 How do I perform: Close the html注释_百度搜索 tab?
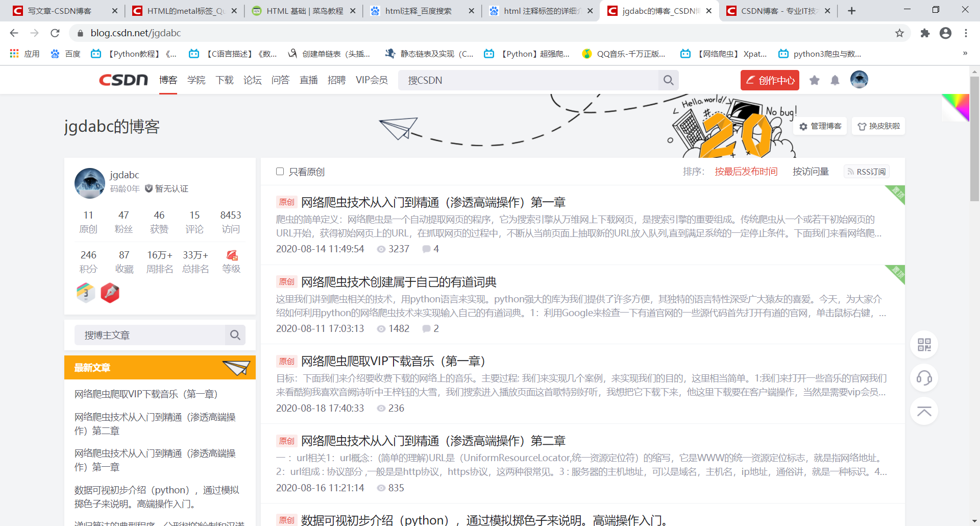[471, 11]
